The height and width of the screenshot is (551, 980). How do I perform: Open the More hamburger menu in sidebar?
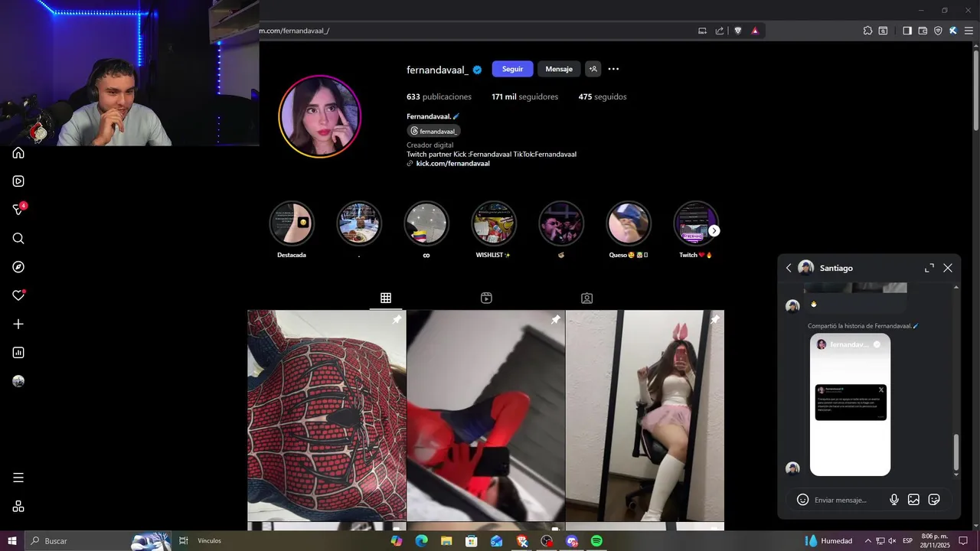pyautogui.click(x=18, y=478)
